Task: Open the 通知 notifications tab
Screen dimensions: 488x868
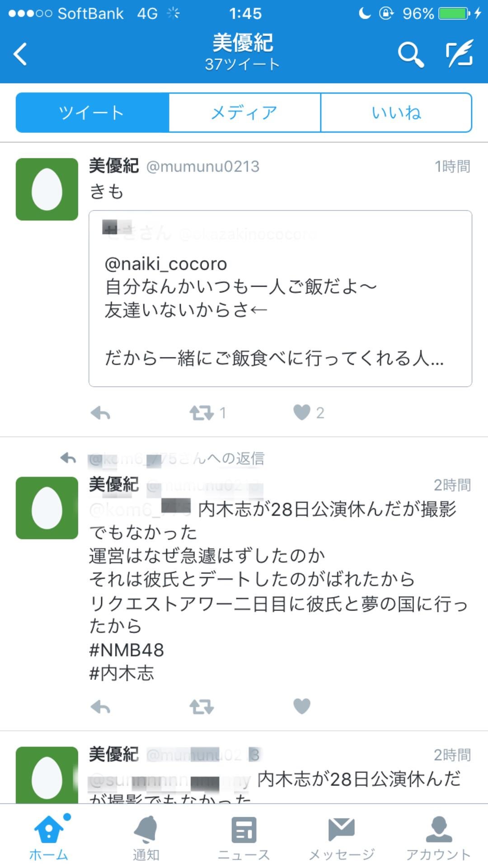Action: pos(146,838)
